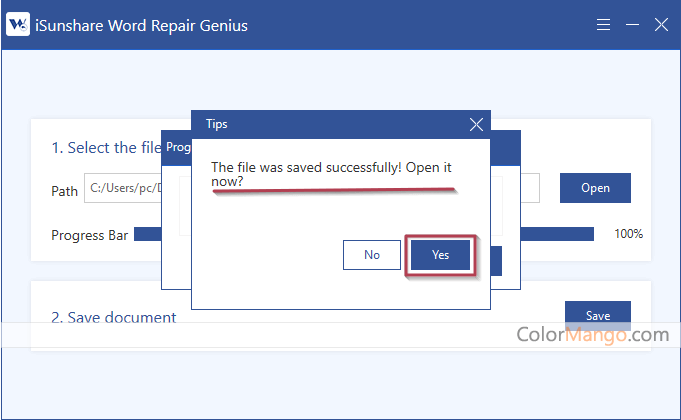Click the "1. Select the file" heading
Screen dimensions: 681x420
tap(106, 148)
